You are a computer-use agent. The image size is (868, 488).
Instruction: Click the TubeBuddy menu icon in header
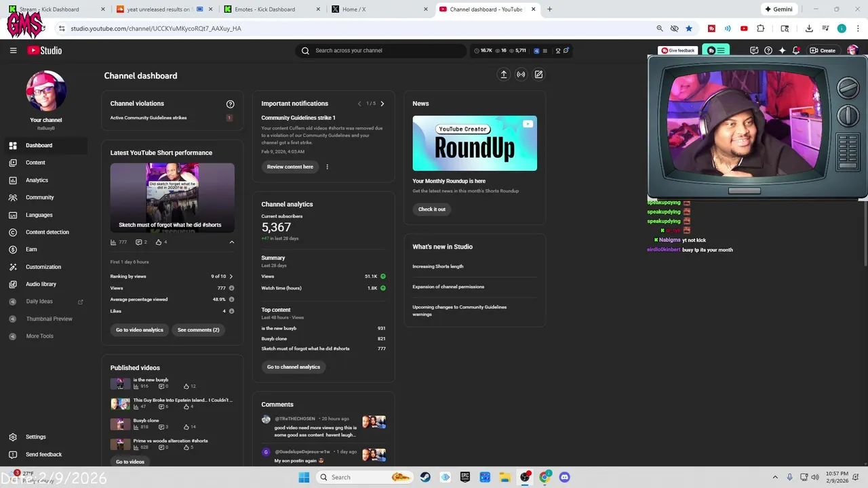(x=716, y=50)
